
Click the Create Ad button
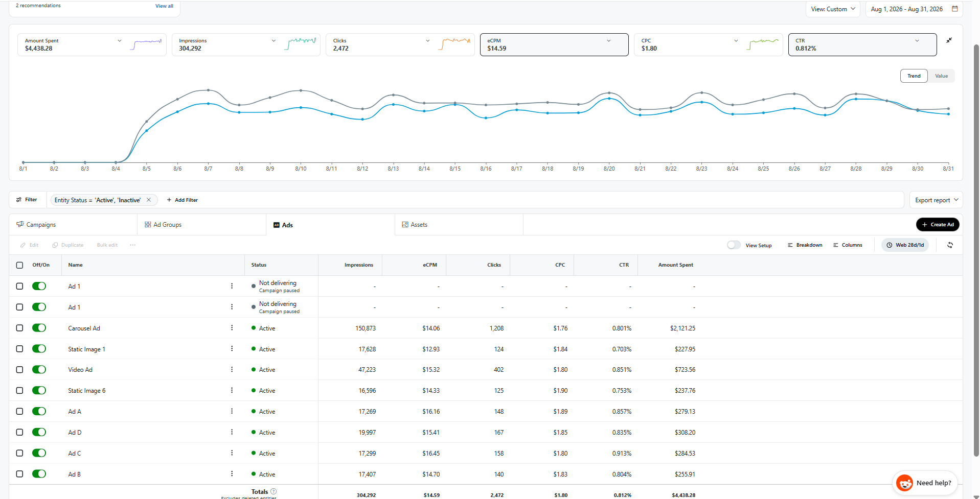(938, 225)
